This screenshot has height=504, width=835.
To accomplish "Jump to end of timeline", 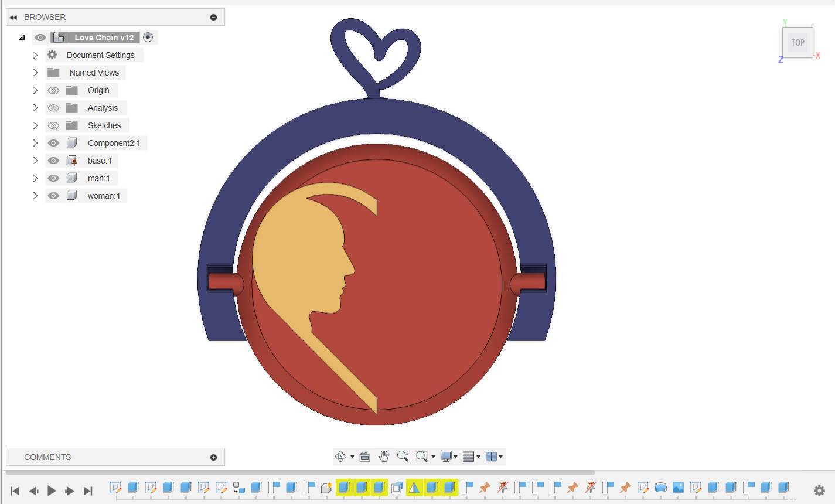I will point(88,491).
